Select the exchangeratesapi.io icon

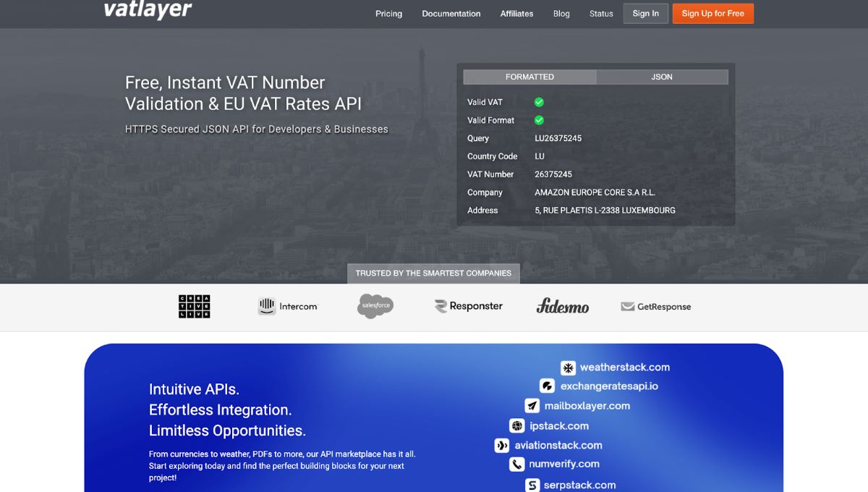547,386
